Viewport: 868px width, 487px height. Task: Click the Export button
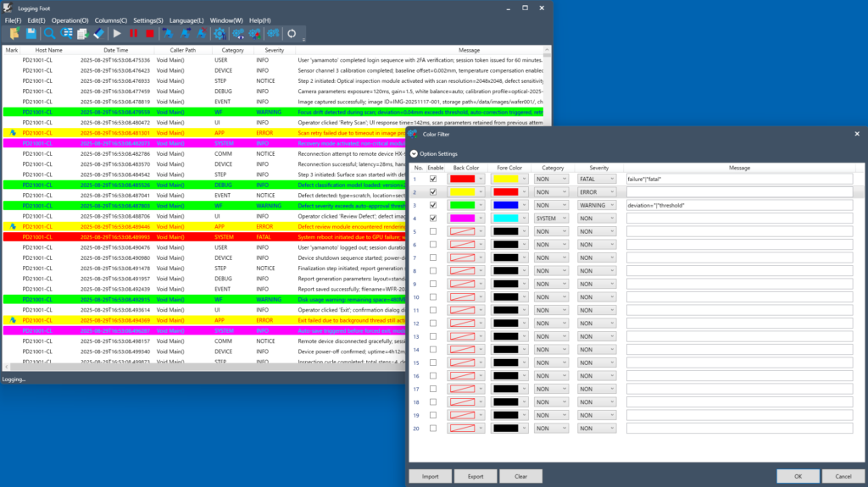(476, 476)
